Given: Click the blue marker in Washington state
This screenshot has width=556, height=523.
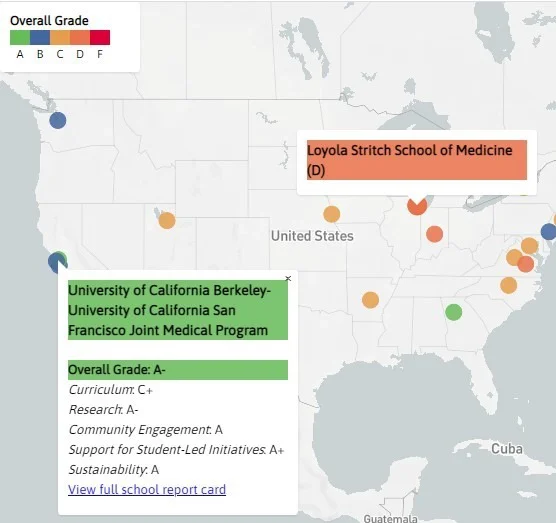Looking at the screenshot, I should (58, 120).
